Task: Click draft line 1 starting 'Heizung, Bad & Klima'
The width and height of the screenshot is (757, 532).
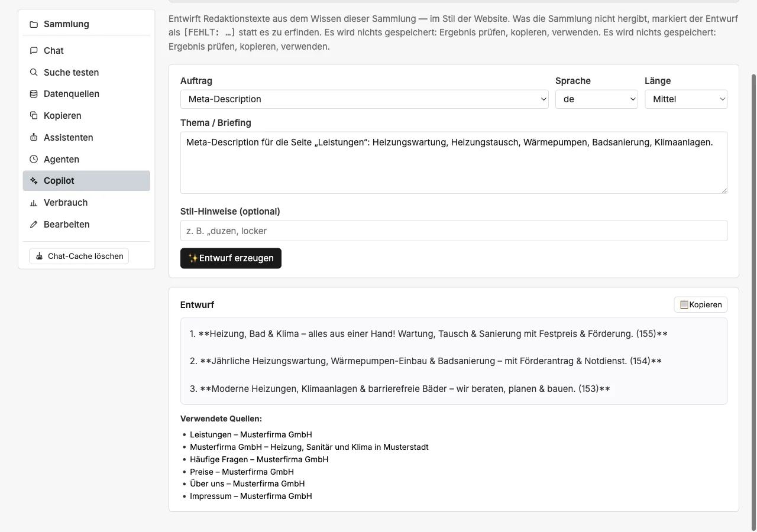Action: click(429, 334)
